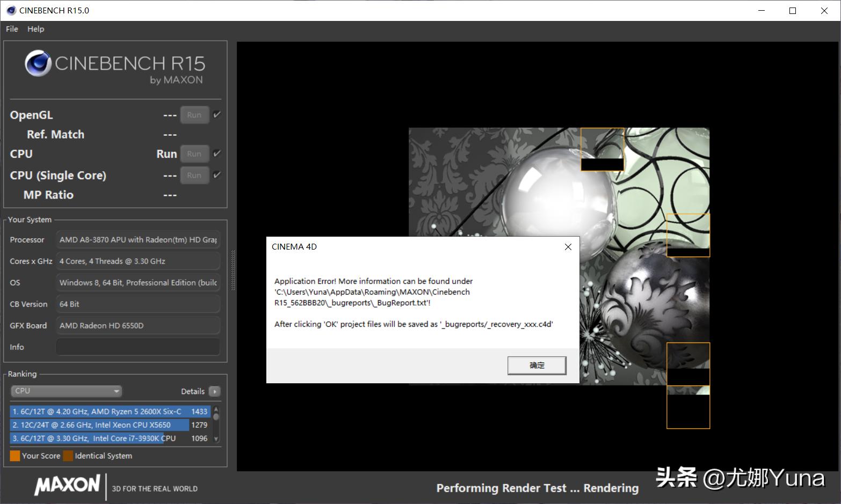Click the Cinebench sphere logo icon
Viewport: 841px width, 504px height.
pos(38,64)
